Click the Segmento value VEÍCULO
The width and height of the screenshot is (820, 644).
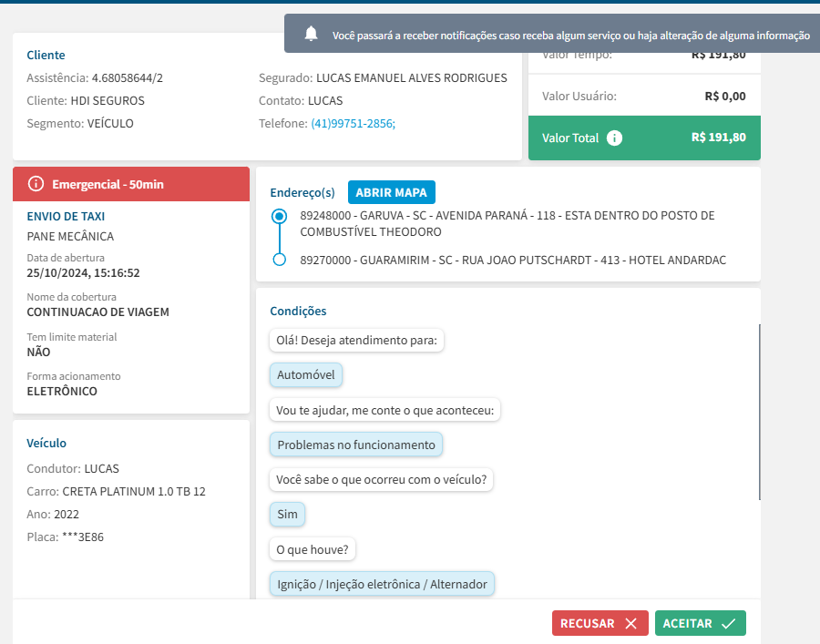(x=110, y=123)
